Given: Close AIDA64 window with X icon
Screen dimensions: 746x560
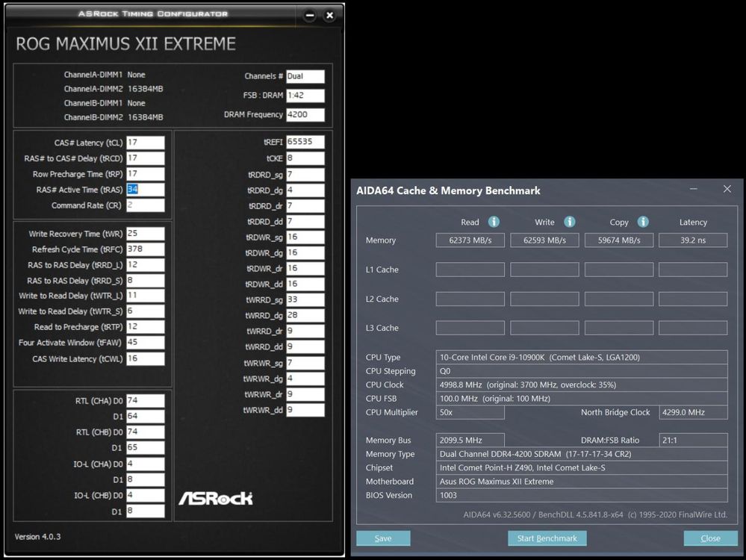Looking at the screenshot, I should tap(727, 189).
